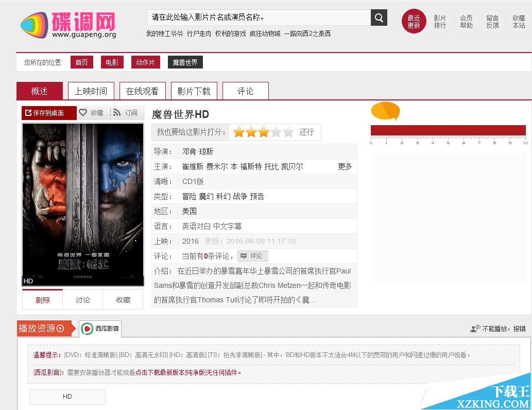Screen dimensions: 532x410
Task: Click the 2016 release year
Action: pos(191,242)
